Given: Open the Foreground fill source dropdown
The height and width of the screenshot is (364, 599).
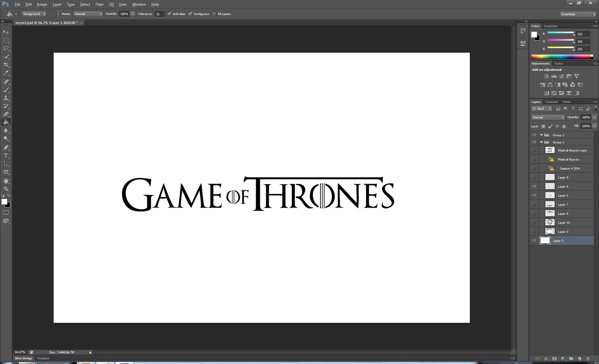Looking at the screenshot, I should 34,14.
